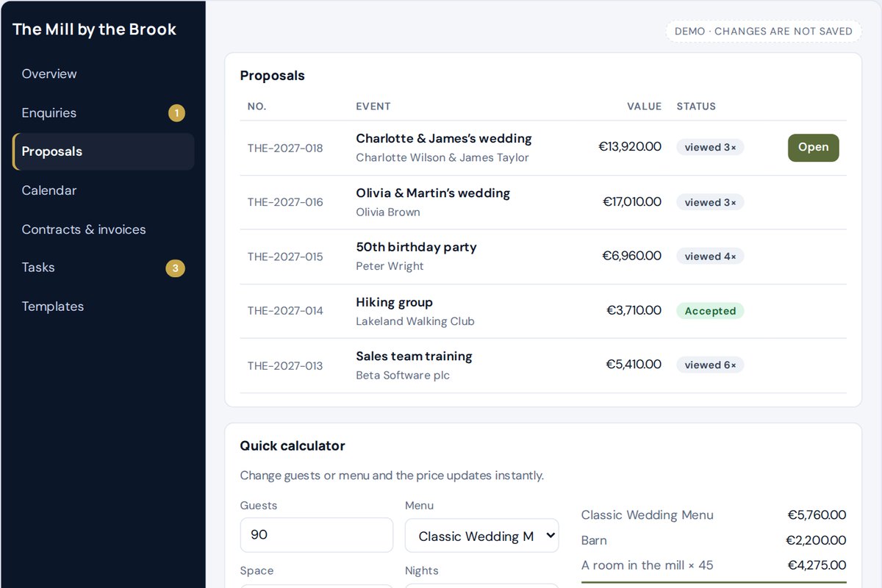Click the 50th birthday party event

[416, 247]
